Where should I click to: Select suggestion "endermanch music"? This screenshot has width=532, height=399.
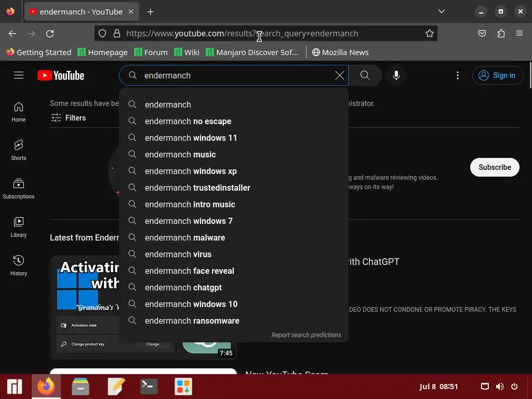click(234, 154)
